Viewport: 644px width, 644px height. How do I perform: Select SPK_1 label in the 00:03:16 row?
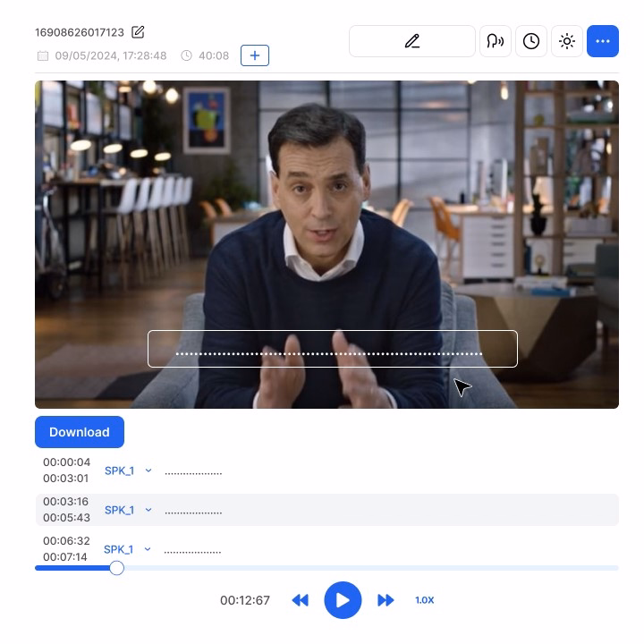click(x=119, y=510)
